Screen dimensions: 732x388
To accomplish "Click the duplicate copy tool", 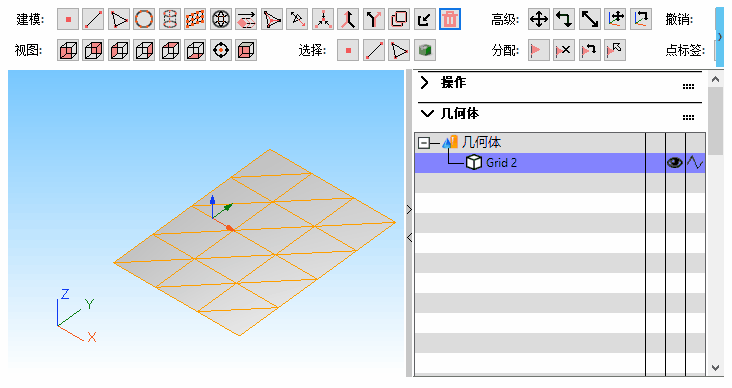I will (399, 20).
